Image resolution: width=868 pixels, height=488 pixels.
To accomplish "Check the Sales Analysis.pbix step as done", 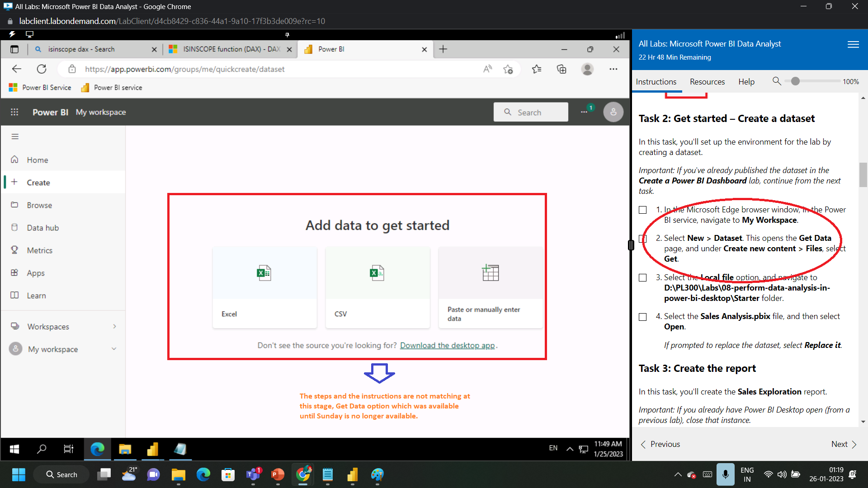I will click(x=642, y=317).
